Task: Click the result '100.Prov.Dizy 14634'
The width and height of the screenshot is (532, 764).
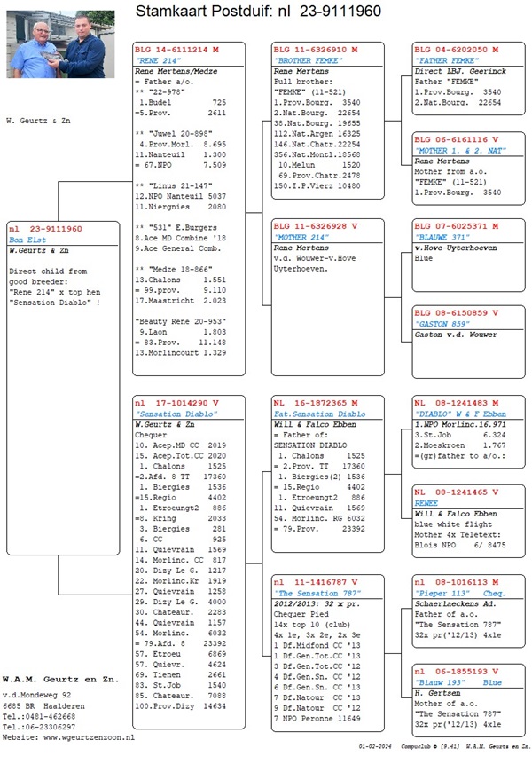Action: point(181,705)
